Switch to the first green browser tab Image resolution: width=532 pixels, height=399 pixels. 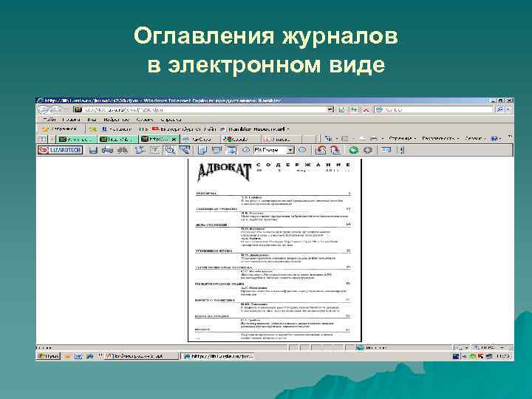[78, 139]
